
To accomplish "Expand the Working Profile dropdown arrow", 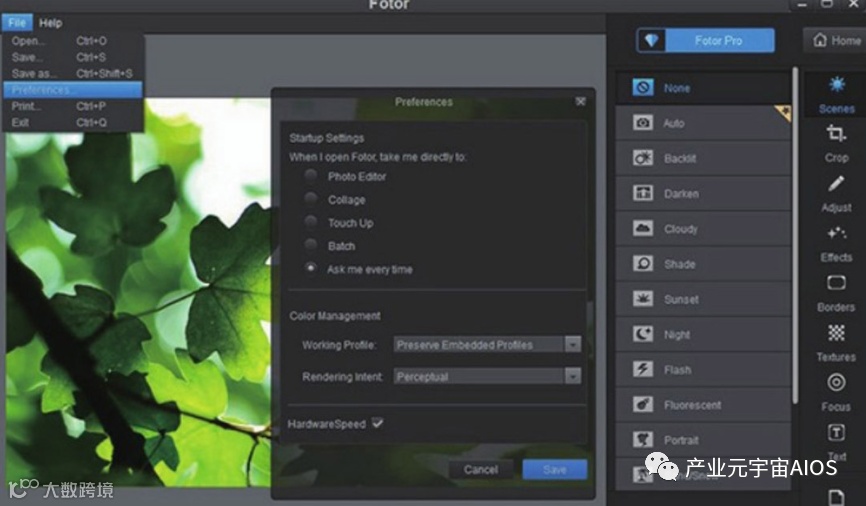I will tap(573, 345).
